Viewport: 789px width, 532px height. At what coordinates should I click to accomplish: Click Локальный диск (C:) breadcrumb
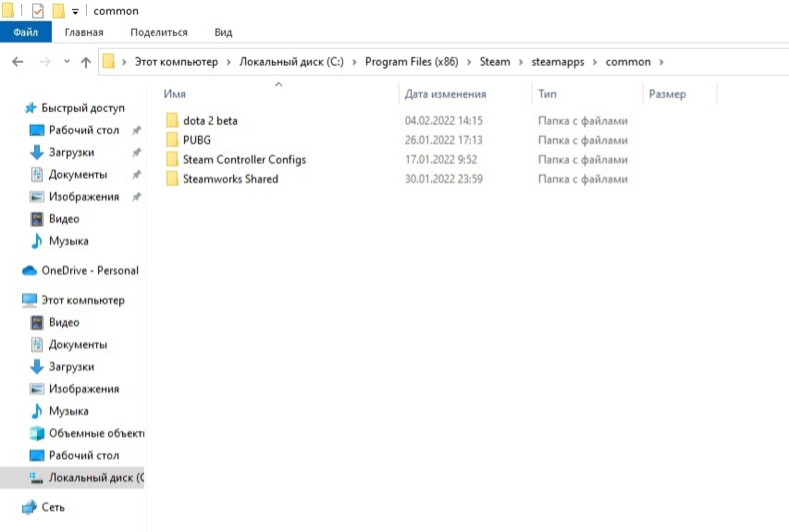pos(291,62)
